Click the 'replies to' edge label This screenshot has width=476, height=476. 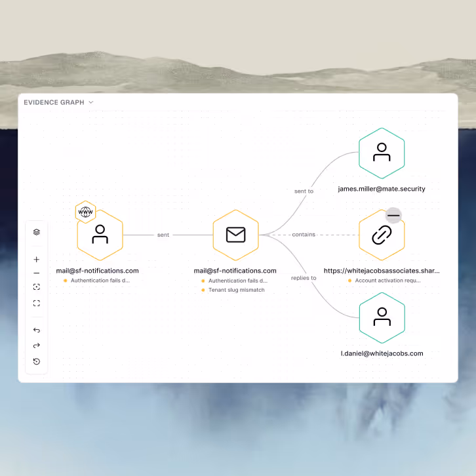coord(304,278)
